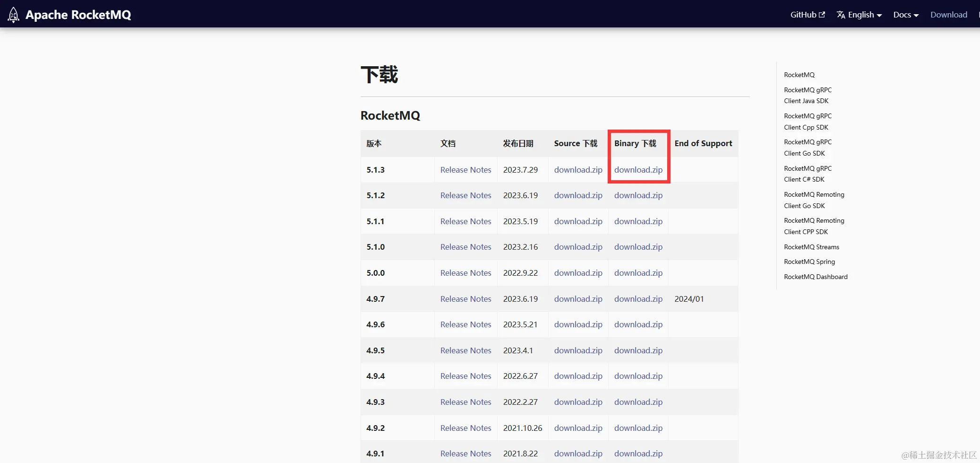Download source zip for version 5.1.1
This screenshot has height=463, width=980.
[x=578, y=221]
